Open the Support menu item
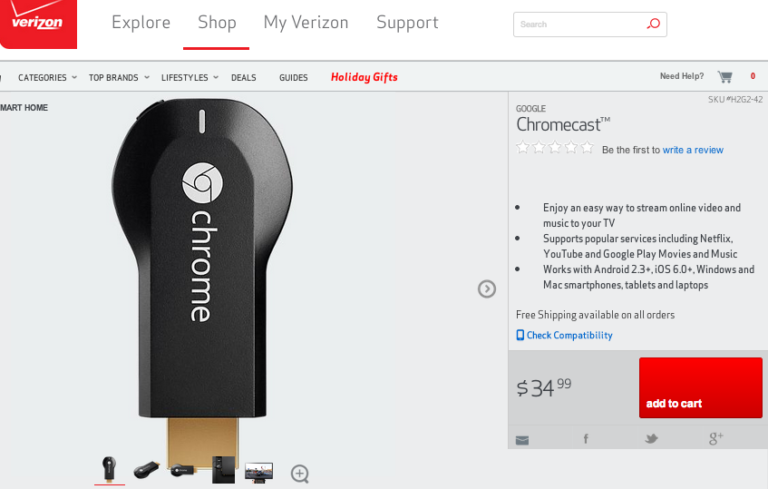 point(407,23)
